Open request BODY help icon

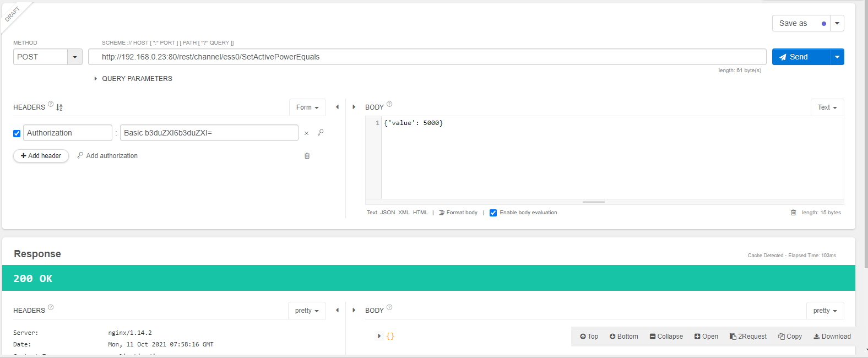[389, 104]
